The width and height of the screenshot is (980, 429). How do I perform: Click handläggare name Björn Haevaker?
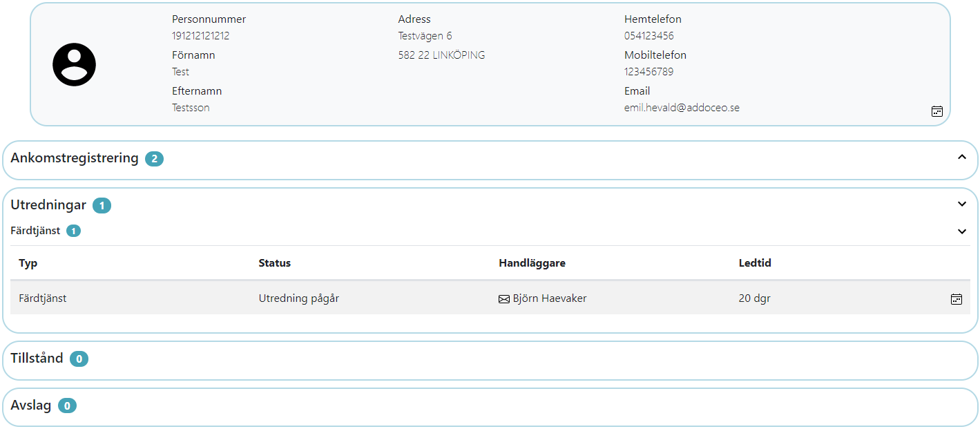click(x=550, y=298)
